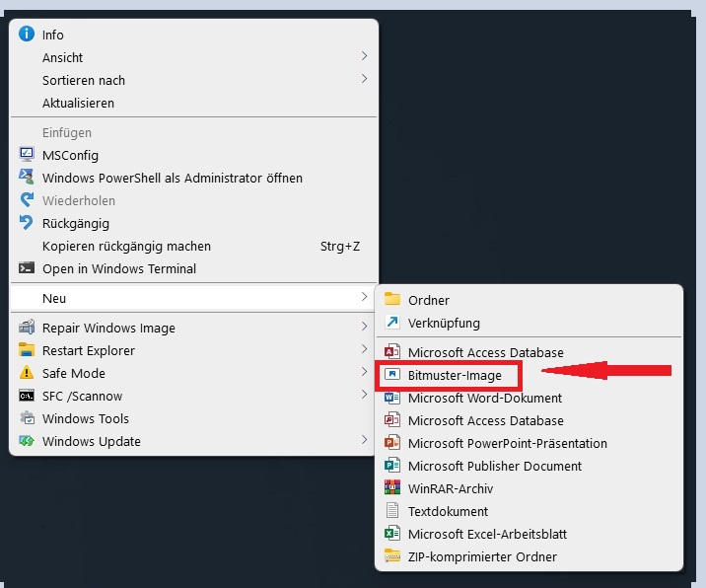Click the Textdokument label
Image resolution: width=706 pixels, height=588 pixels.
(448, 511)
